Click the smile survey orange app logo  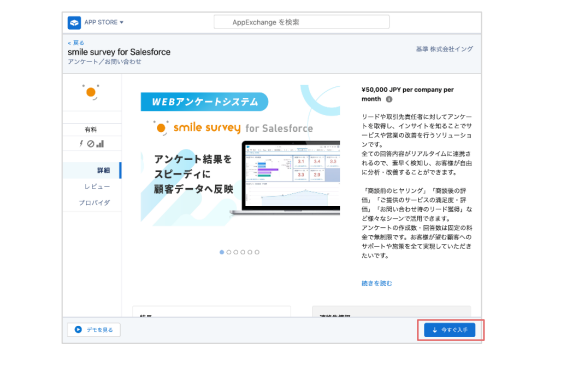coord(91,92)
